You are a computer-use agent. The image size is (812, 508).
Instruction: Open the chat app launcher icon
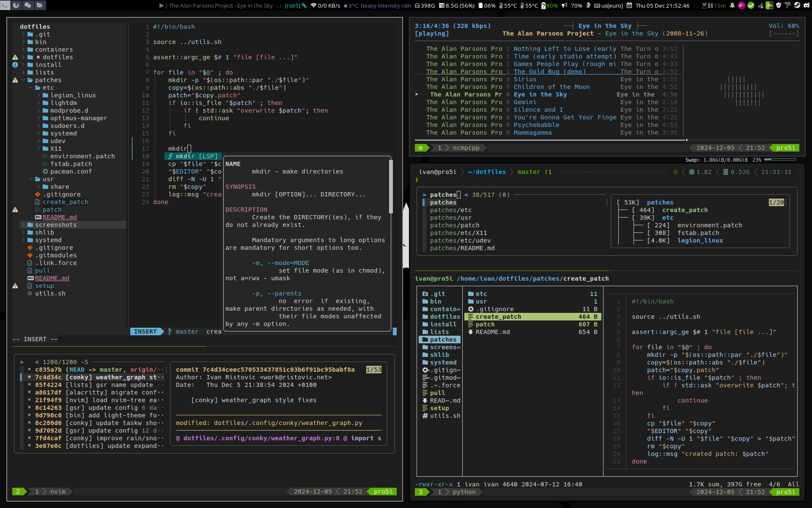click(x=28, y=5)
